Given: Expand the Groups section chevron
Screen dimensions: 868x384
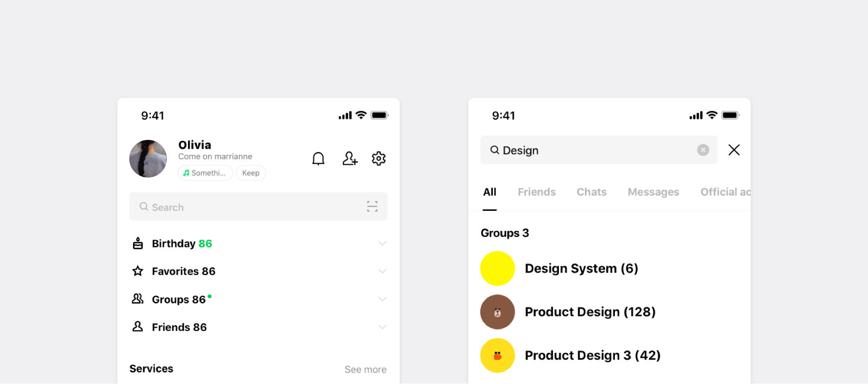Looking at the screenshot, I should tap(382, 299).
